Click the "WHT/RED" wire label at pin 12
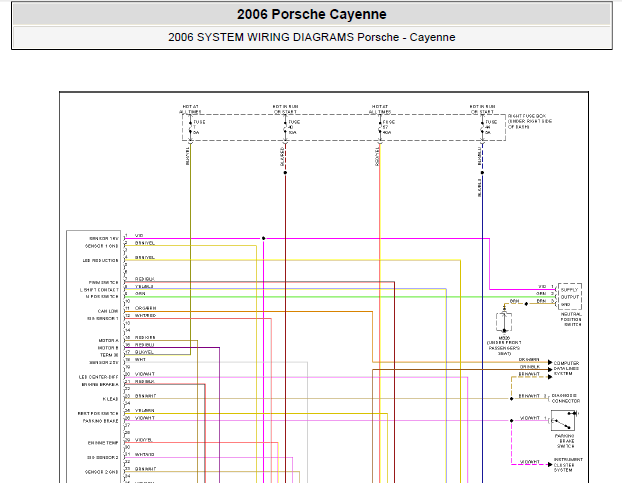The image size is (622, 483). [145, 316]
